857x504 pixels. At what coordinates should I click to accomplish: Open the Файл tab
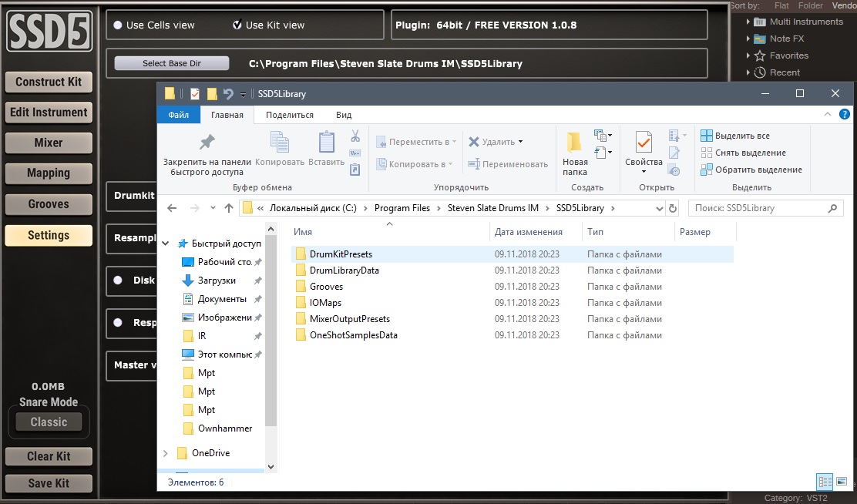(x=179, y=115)
